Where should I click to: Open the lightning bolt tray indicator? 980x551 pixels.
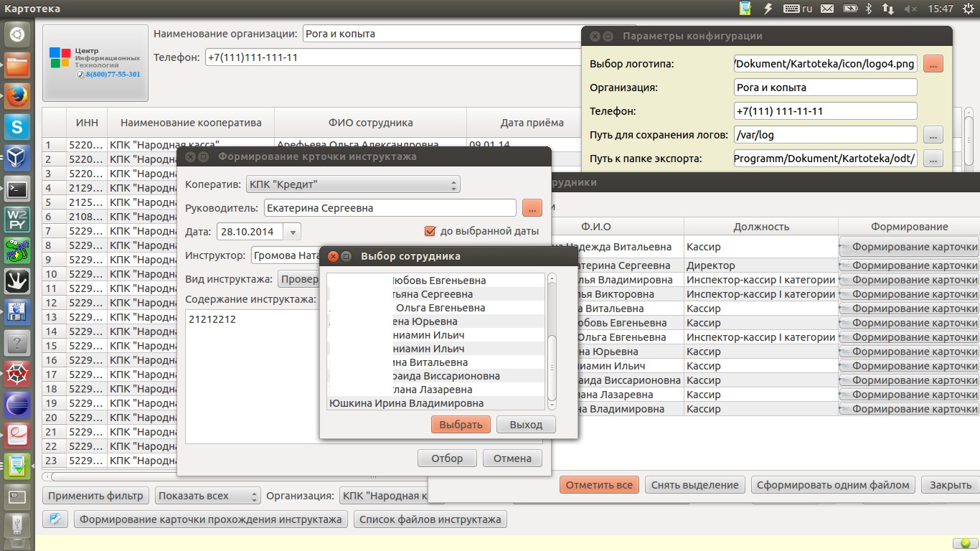pyautogui.click(x=768, y=9)
